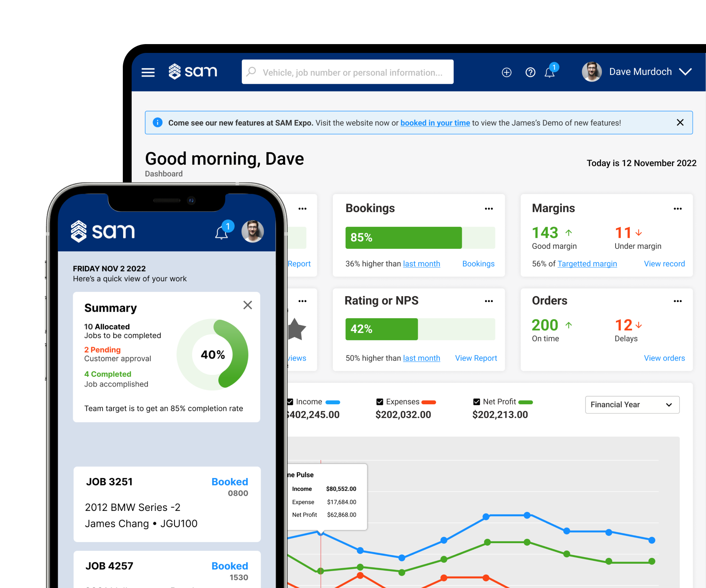Screen dimensions: 706x588
Task: Click the green Net Profit legend swatch
Action: [525, 402]
